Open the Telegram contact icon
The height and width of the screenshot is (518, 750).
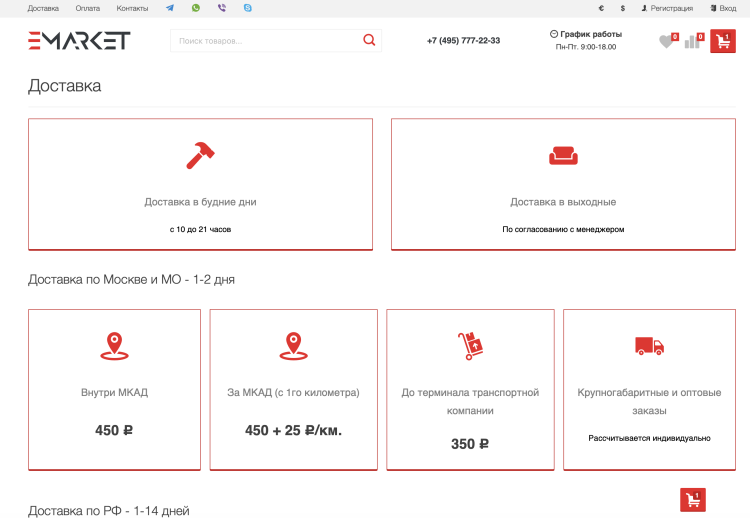coord(170,8)
